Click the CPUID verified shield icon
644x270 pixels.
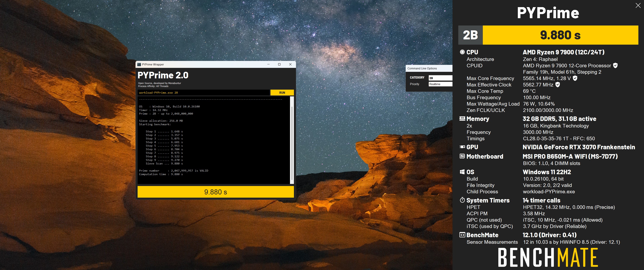coord(615,65)
